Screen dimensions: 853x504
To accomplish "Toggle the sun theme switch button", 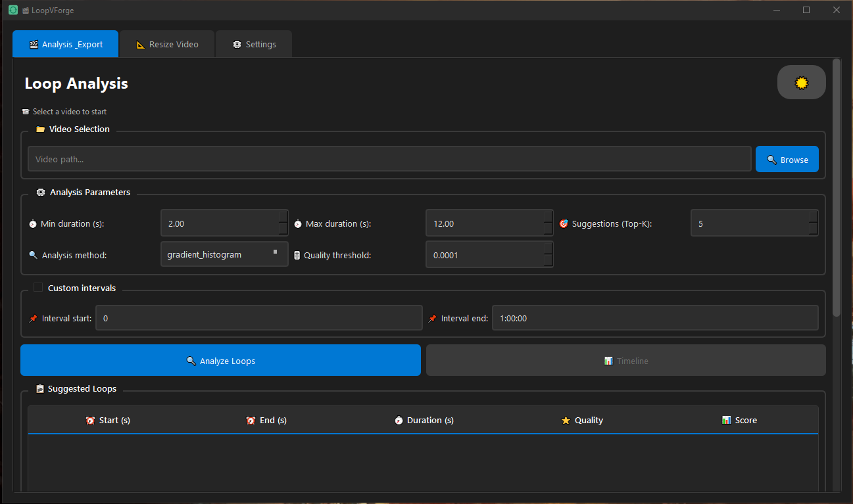I will point(801,82).
